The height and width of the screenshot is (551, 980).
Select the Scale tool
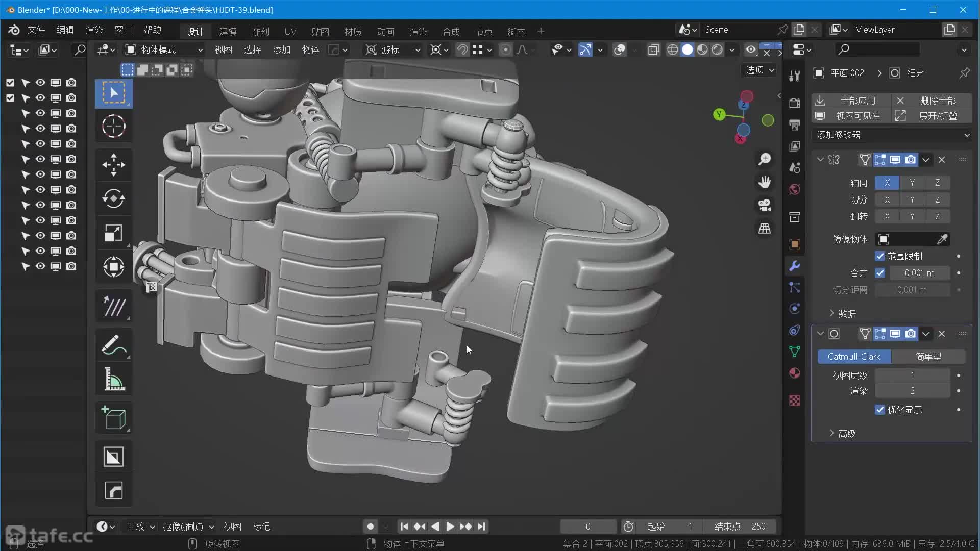pyautogui.click(x=113, y=233)
